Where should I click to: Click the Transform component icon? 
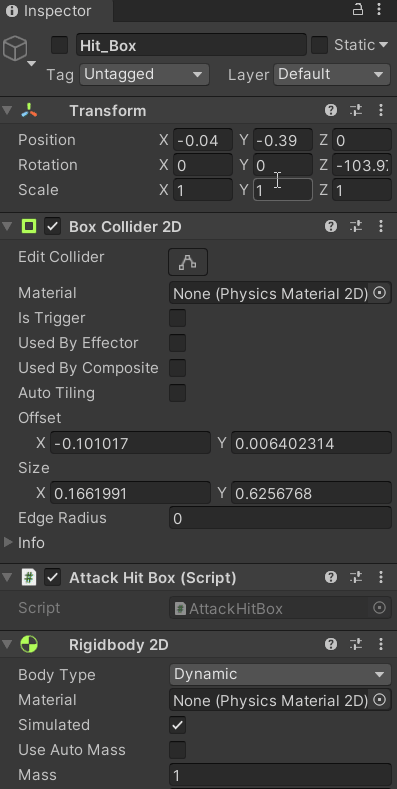click(29, 110)
